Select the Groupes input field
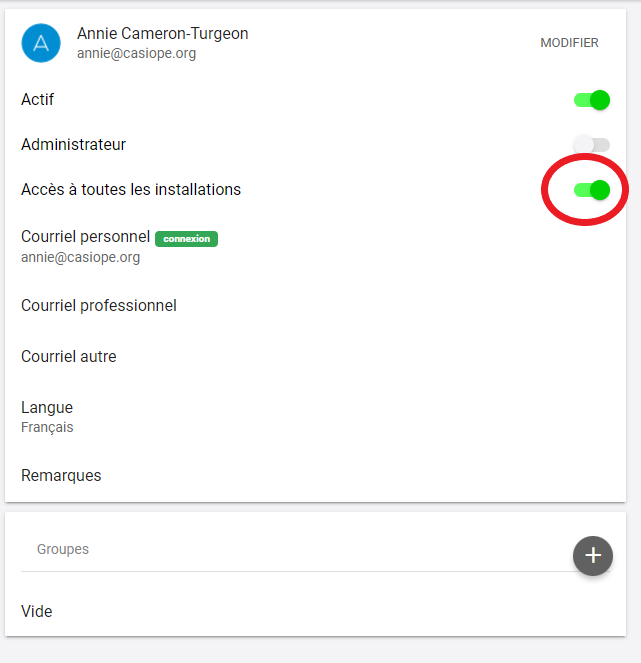The height and width of the screenshot is (663, 641). click(296, 549)
